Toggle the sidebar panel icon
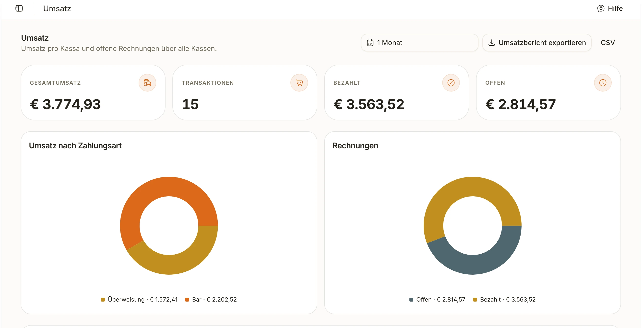Image resolution: width=644 pixels, height=328 pixels. [19, 9]
